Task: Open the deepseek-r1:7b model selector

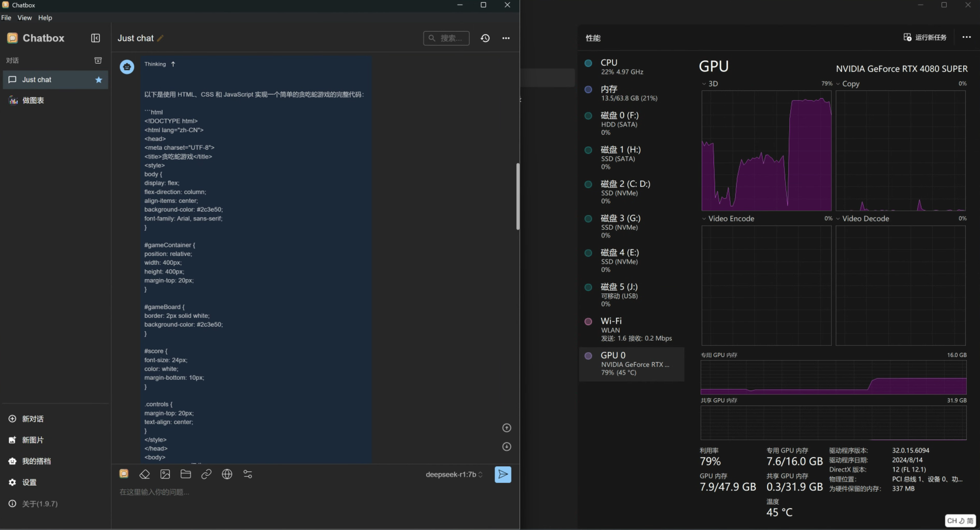Action: tap(454, 474)
